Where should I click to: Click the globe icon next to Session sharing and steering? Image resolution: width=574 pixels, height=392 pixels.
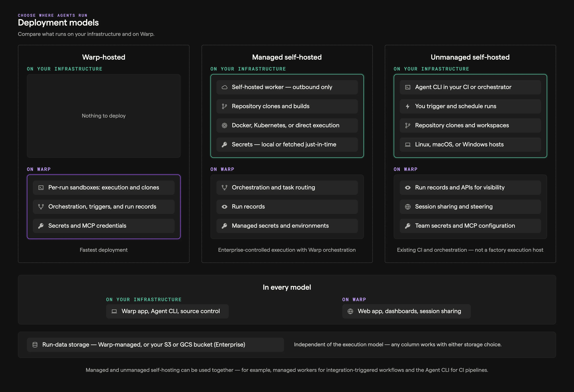pyautogui.click(x=408, y=207)
